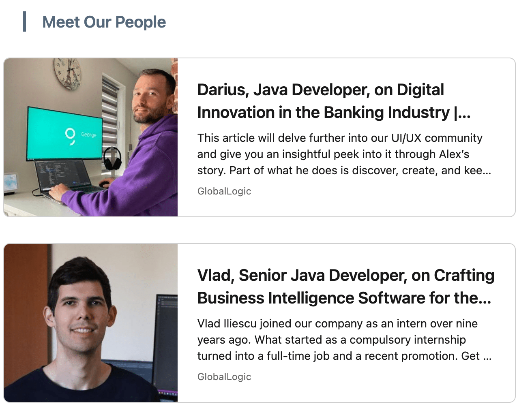Select the GlobalLogic source under Darius's article
The height and width of the screenshot is (419, 532).
click(x=224, y=191)
